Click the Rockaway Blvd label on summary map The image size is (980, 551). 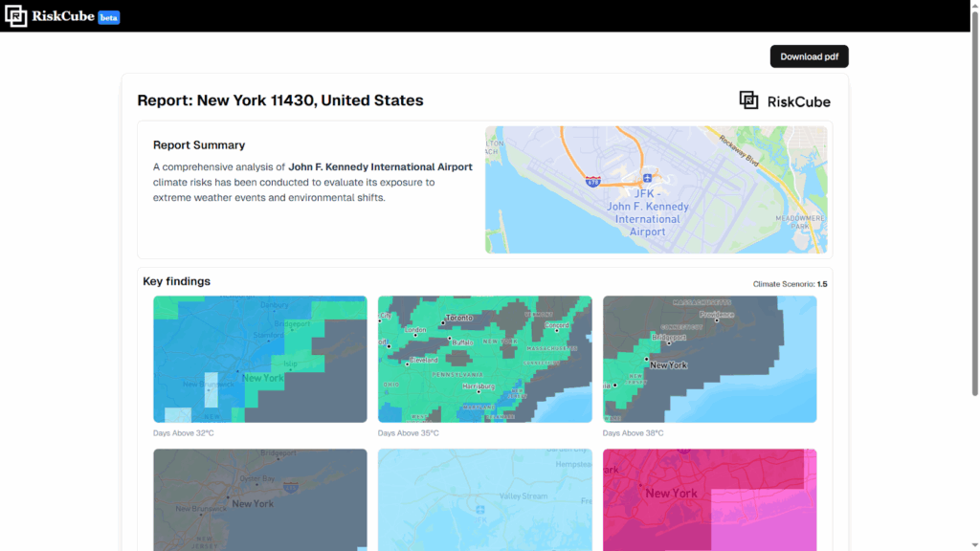pyautogui.click(x=738, y=149)
